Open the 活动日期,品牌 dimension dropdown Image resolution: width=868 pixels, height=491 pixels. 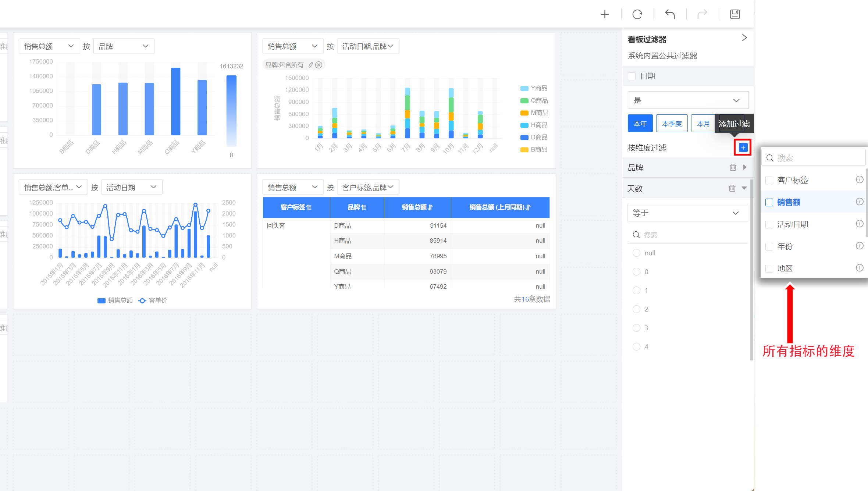click(368, 46)
